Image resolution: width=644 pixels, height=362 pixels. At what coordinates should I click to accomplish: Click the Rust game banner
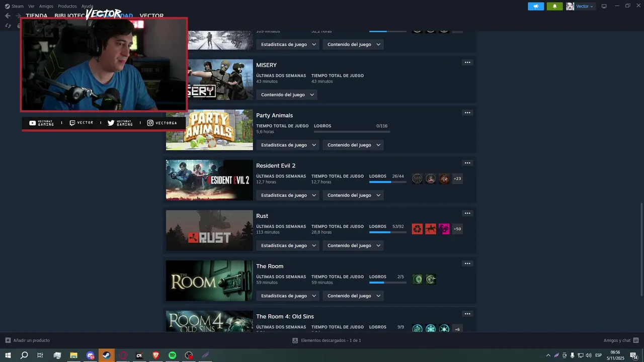[x=209, y=230]
